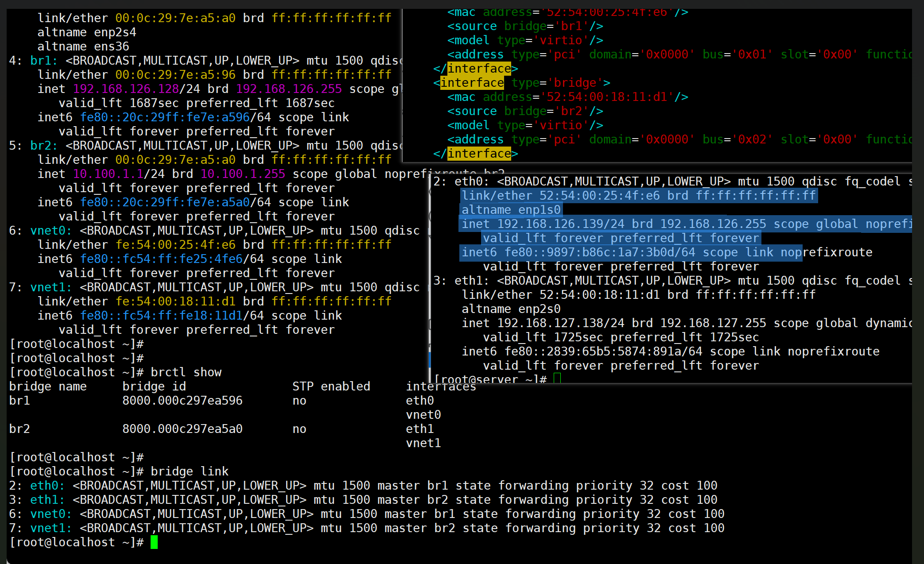The height and width of the screenshot is (564, 924).
Task: Click the bridge link command text
Action: click(190, 471)
